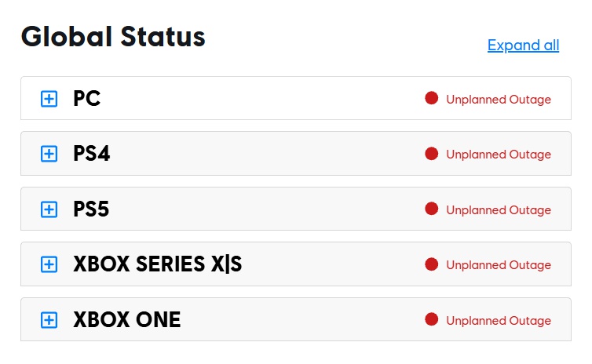The height and width of the screenshot is (364, 592).
Task: Expand the PS5 plus icon
Action: coord(49,209)
